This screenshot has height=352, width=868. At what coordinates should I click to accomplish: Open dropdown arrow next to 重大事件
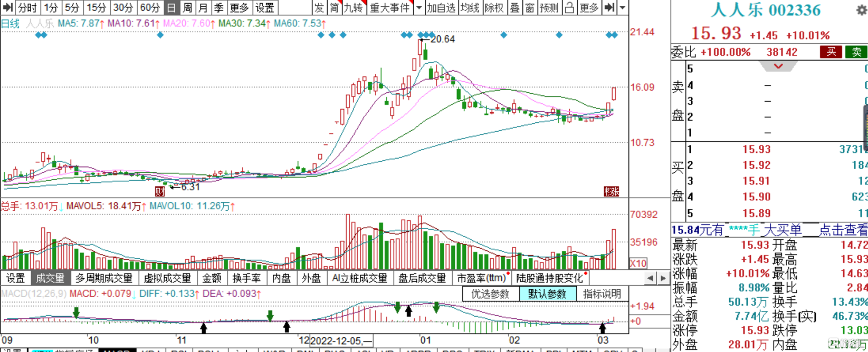click(x=419, y=7)
